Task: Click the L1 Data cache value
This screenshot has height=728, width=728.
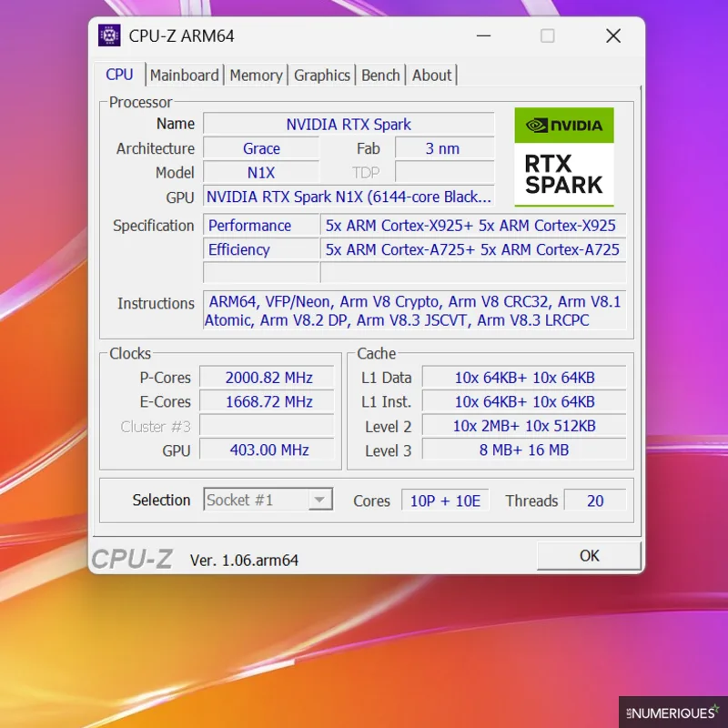Action: point(524,378)
